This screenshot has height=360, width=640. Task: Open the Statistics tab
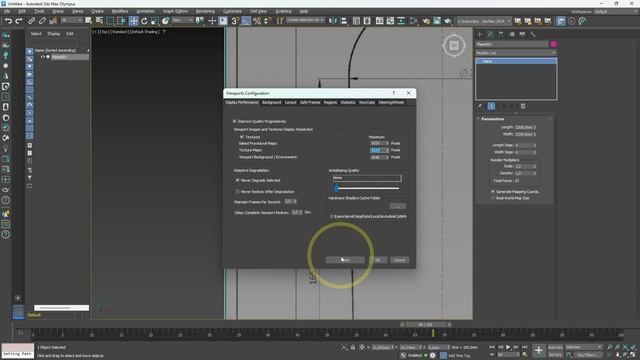point(348,102)
